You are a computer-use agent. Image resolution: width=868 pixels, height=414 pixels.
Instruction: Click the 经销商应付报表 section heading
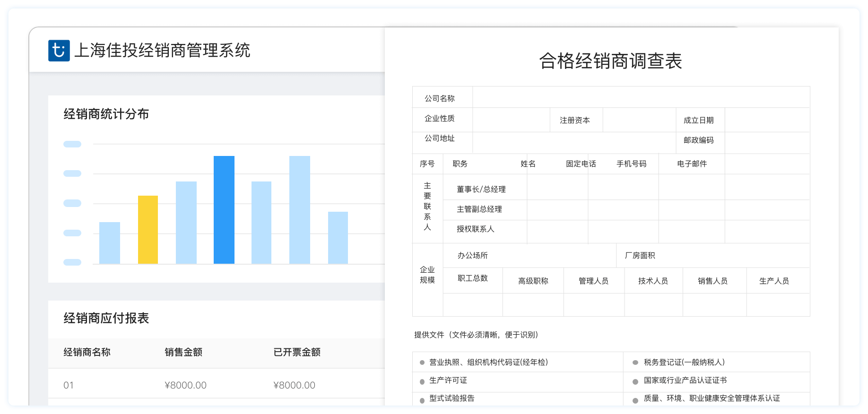(106, 318)
